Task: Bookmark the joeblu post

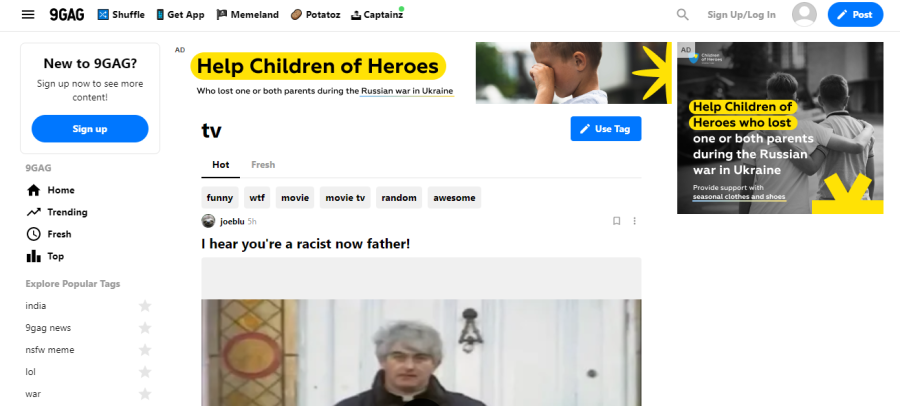Action: (x=616, y=221)
